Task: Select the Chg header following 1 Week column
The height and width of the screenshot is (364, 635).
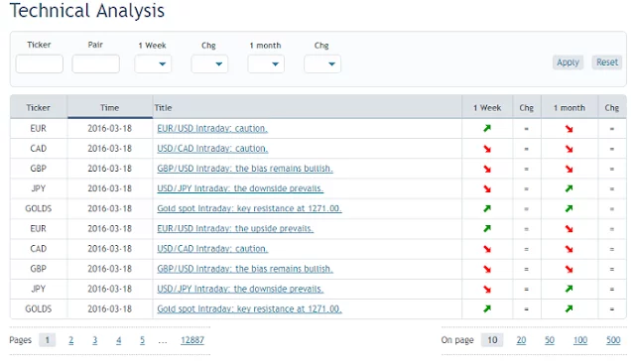Action: [x=527, y=108]
